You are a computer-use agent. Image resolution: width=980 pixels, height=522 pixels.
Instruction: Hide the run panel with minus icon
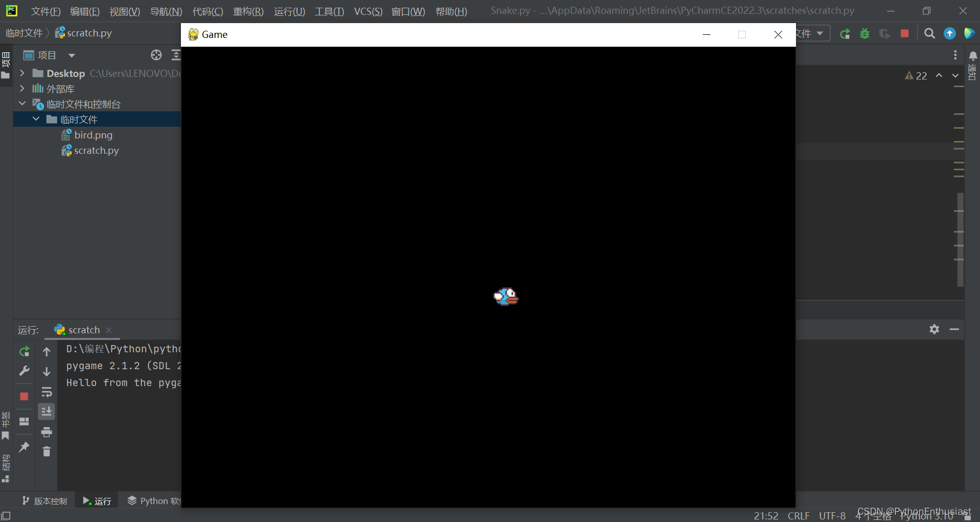click(954, 329)
